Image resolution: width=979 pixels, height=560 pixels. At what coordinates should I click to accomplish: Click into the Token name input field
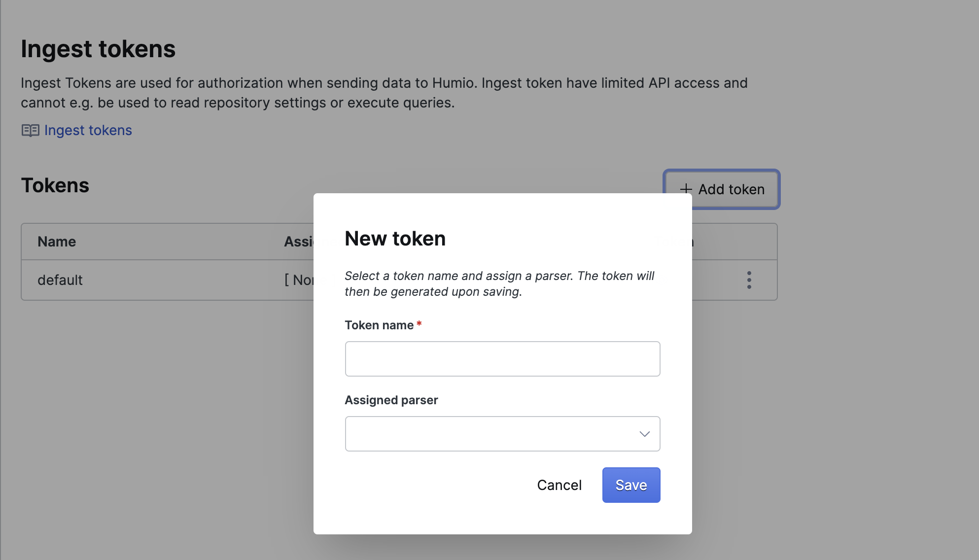coord(502,358)
